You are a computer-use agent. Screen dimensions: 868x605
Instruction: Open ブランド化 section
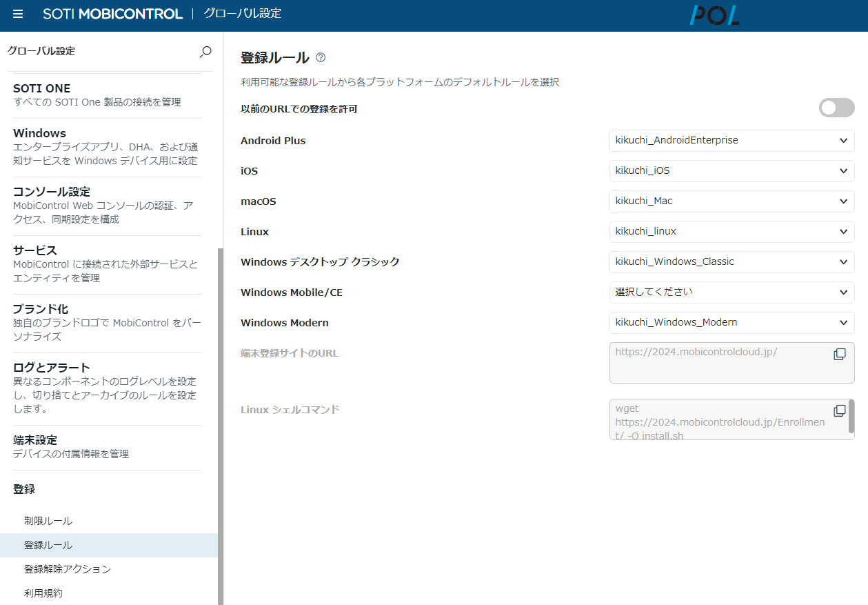click(107, 323)
